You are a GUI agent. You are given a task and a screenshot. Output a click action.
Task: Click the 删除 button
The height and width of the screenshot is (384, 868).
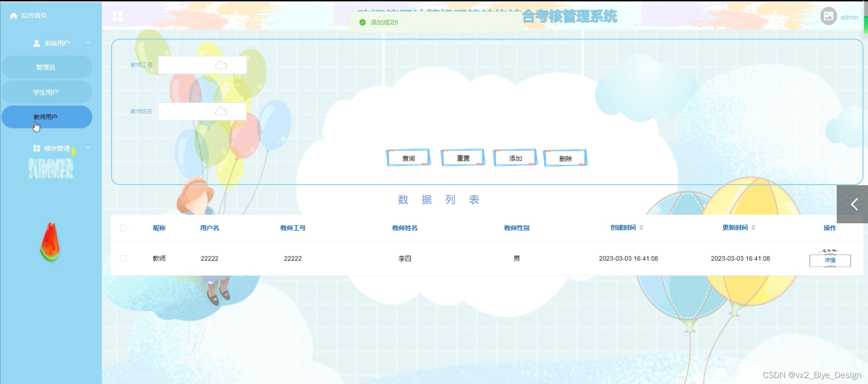click(x=566, y=158)
